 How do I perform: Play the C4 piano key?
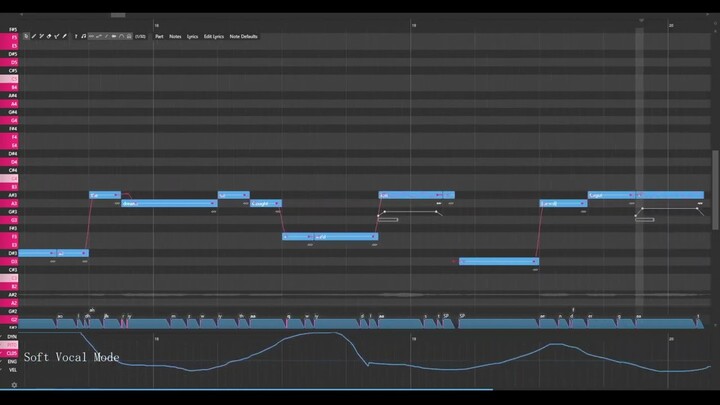click(x=9, y=179)
